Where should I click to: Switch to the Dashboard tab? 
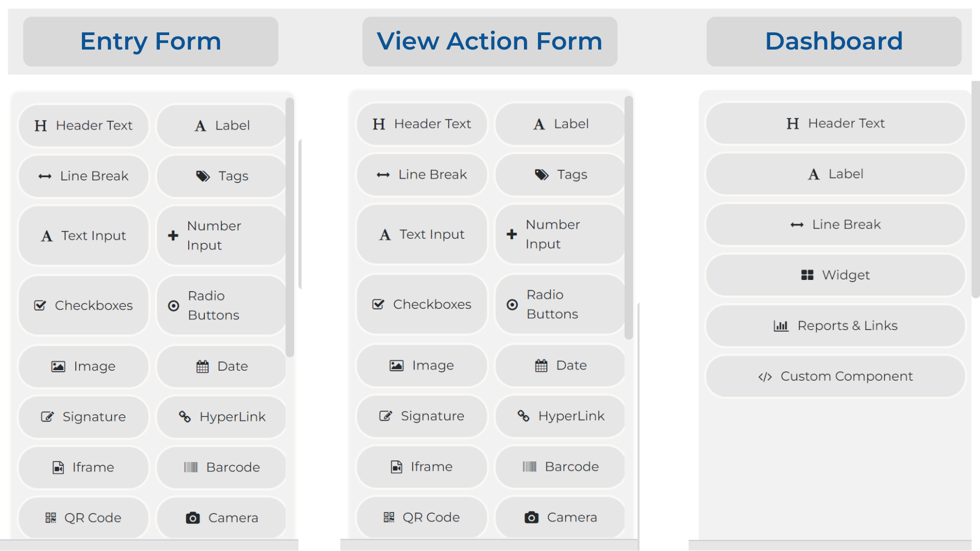coord(834,41)
